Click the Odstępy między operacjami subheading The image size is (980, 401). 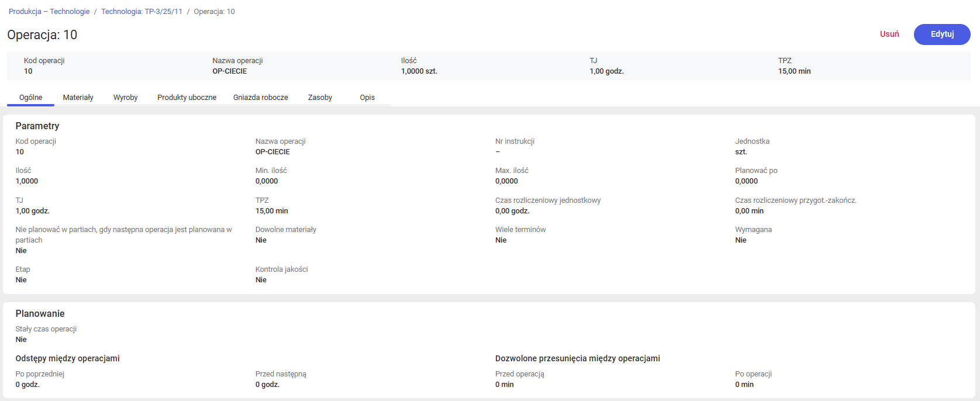(x=67, y=358)
